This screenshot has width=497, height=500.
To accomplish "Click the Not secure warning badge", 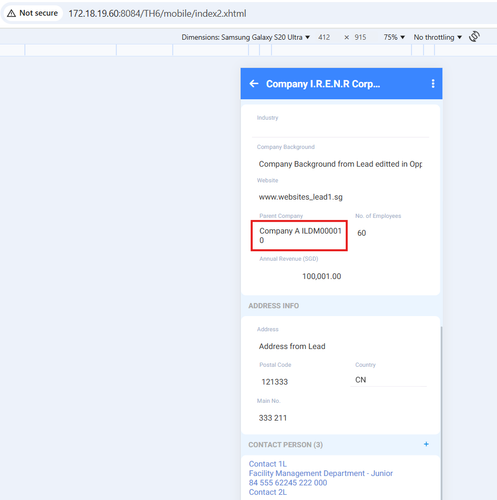I will (x=32, y=13).
